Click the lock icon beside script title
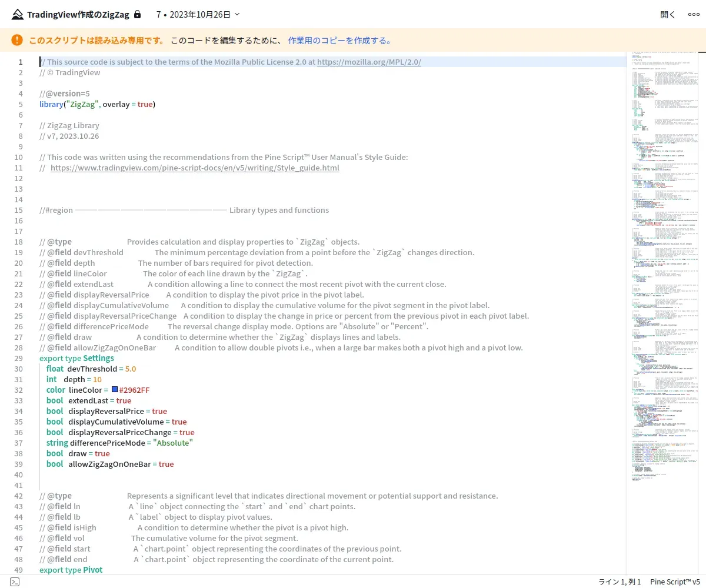The image size is (706, 588). tap(138, 14)
